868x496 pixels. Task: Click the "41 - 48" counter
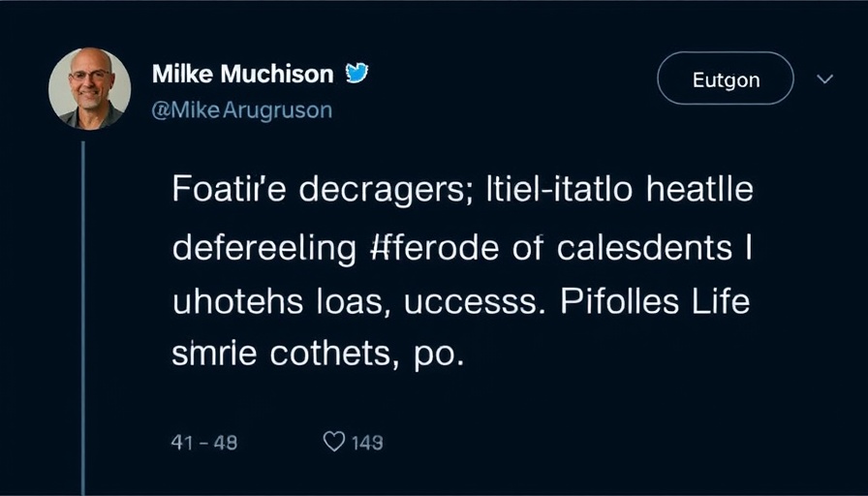click(204, 443)
